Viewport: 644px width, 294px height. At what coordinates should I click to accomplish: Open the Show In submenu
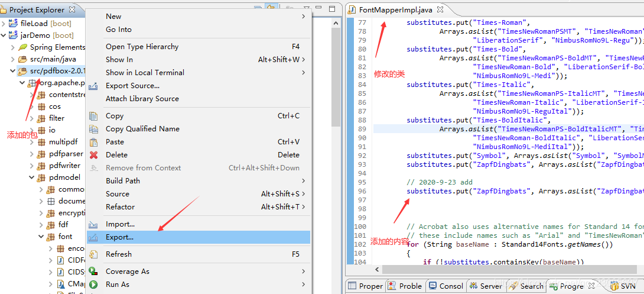199,60
